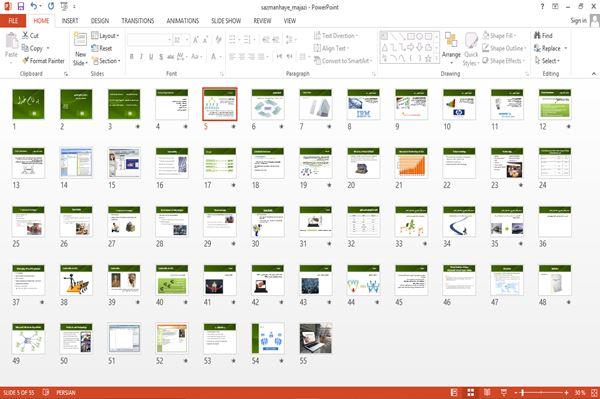Image resolution: width=600 pixels, height=399 pixels.
Task: Select slide 38 thumbnail
Action: pos(76,280)
